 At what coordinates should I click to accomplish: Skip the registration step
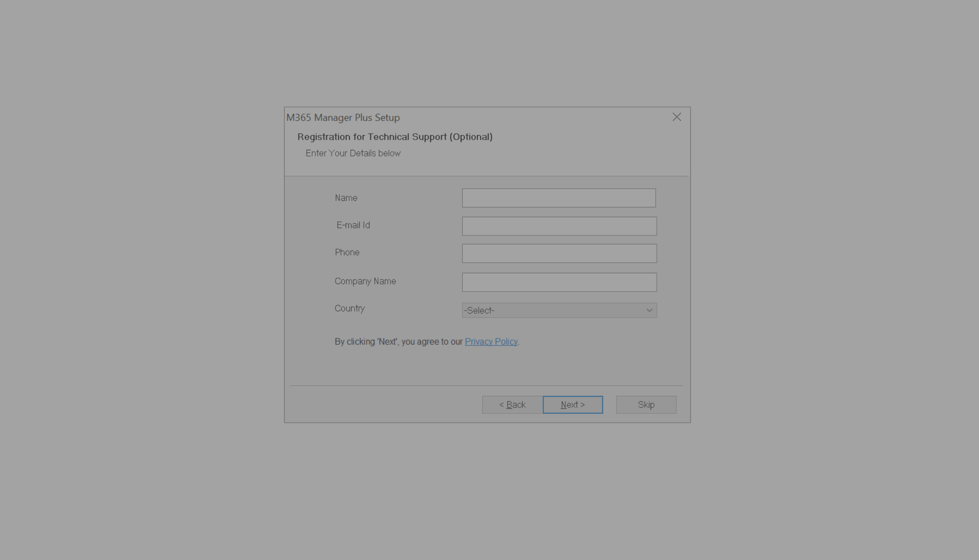(646, 405)
